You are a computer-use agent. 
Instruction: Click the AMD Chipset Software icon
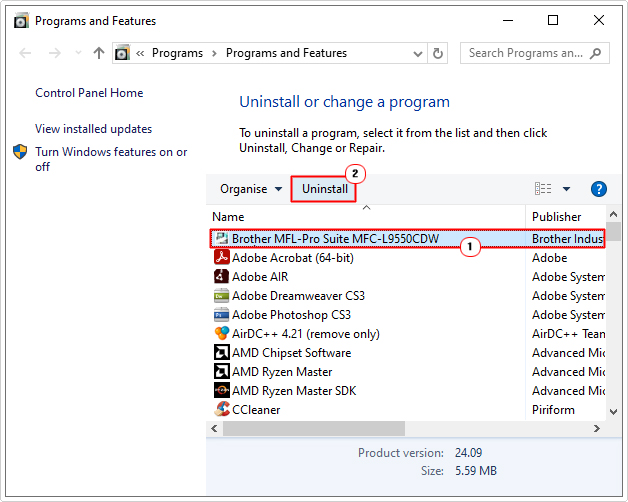pos(221,353)
